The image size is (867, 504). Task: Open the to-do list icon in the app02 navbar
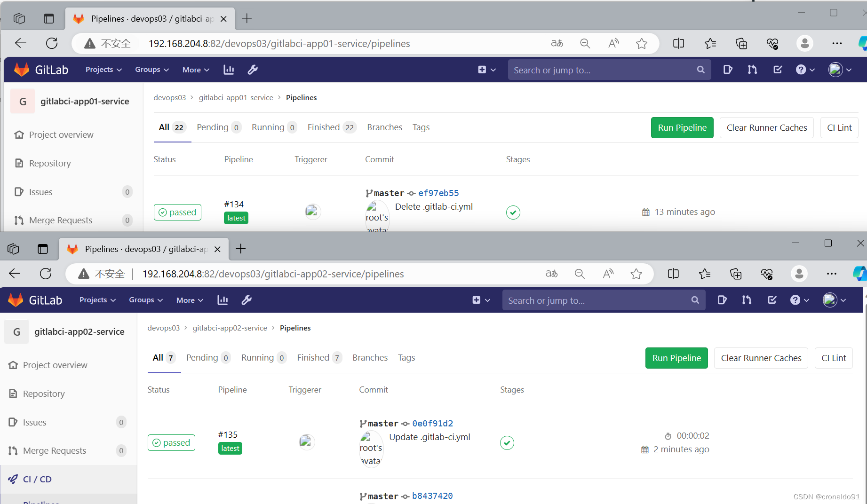pyautogui.click(x=772, y=300)
